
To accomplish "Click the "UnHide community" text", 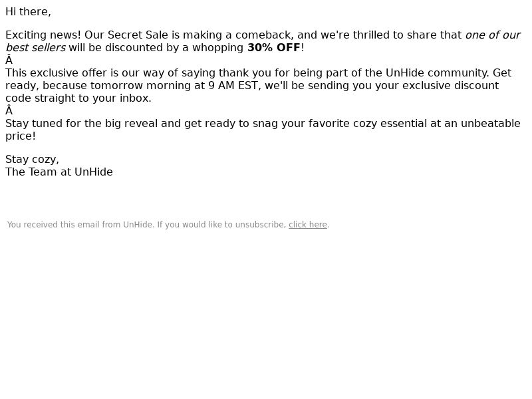I will pos(436,73).
